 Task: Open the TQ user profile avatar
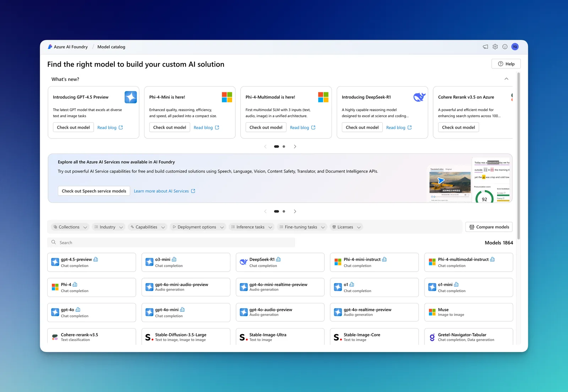(x=515, y=47)
